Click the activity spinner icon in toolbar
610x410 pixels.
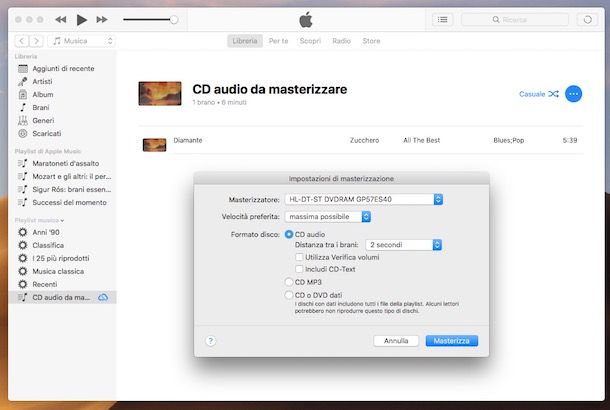(x=587, y=19)
